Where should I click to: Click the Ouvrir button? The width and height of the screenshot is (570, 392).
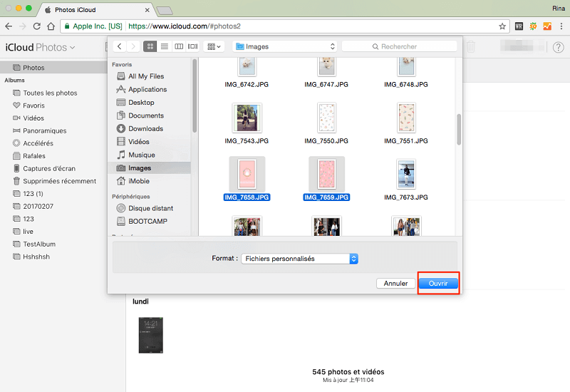[x=438, y=283]
